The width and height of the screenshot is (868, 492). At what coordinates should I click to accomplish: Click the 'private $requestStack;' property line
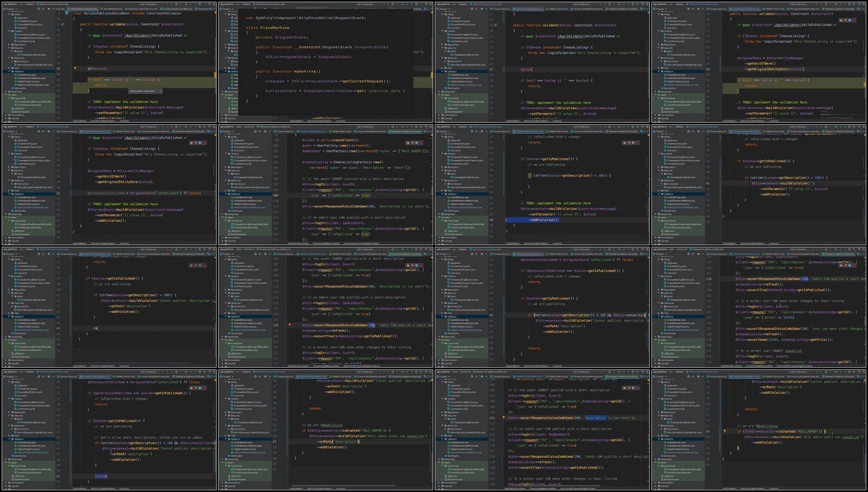point(282,37)
